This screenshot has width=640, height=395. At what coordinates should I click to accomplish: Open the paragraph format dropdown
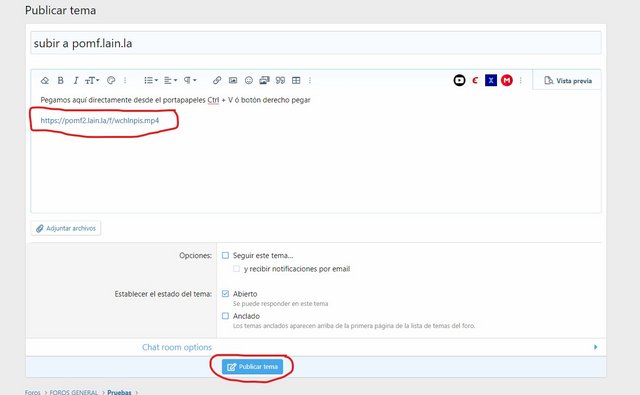tap(190, 80)
